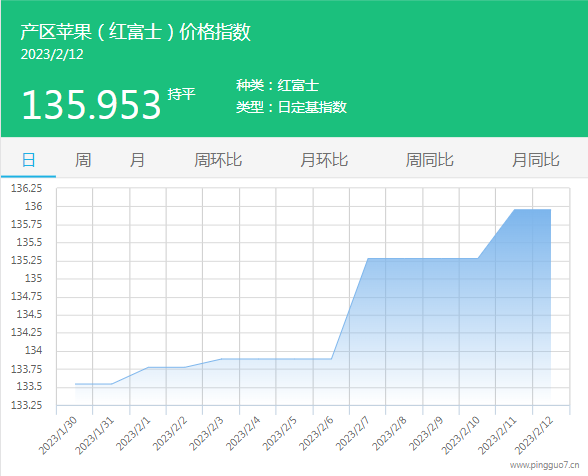This screenshot has height=476, width=588.
Task: Click the y-axis label 134
Action: click(34, 350)
